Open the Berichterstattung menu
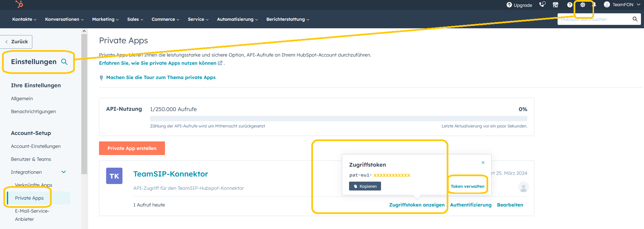This screenshot has height=229, width=644. coord(288,19)
